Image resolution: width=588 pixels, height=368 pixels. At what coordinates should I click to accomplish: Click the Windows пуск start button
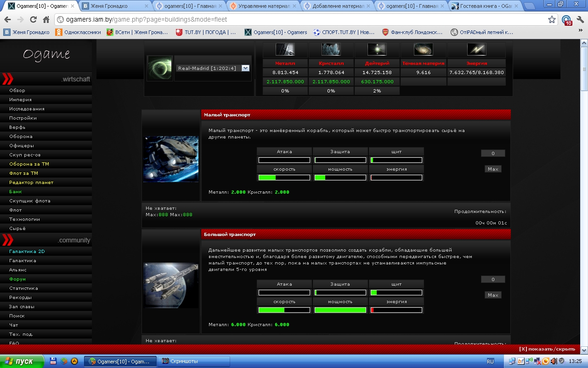(22, 362)
